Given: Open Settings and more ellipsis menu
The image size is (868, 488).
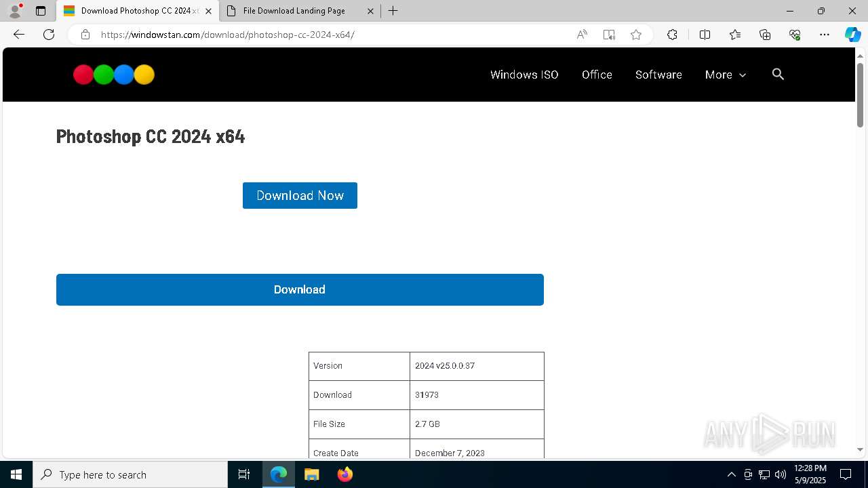Looking at the screenshot, I should (x=825, y=35).
